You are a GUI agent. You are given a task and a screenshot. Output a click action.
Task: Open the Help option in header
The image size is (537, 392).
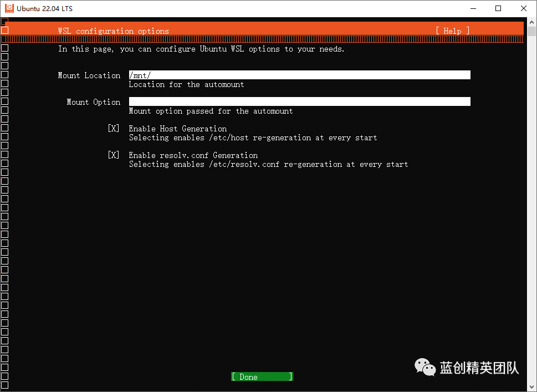pos(452,31)
